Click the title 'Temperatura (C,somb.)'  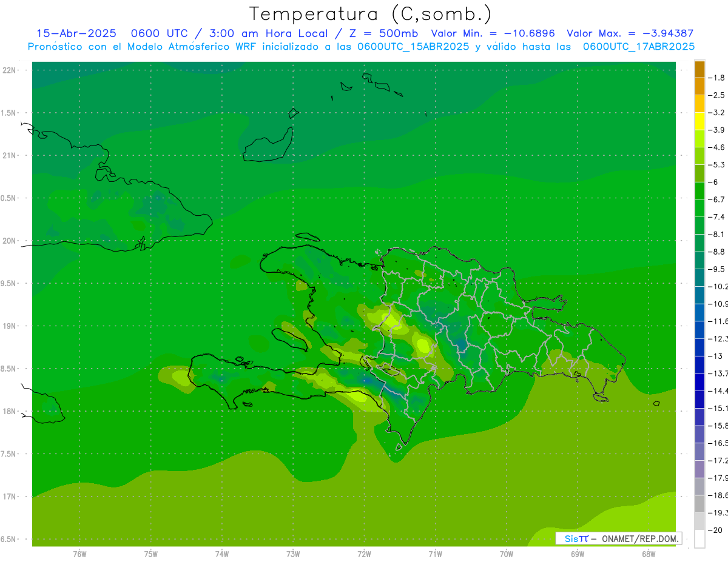coord(370,14)
